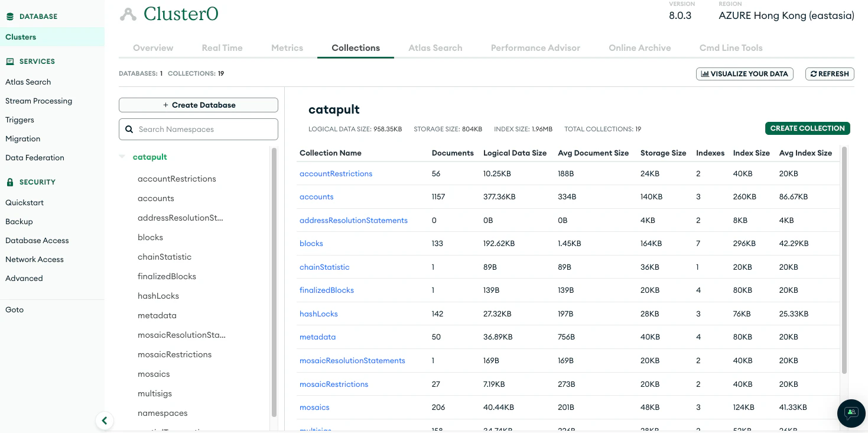Screen dimensions: 868x433
Task: Open accounts link in collections table
Action: [x=317, y=197]
